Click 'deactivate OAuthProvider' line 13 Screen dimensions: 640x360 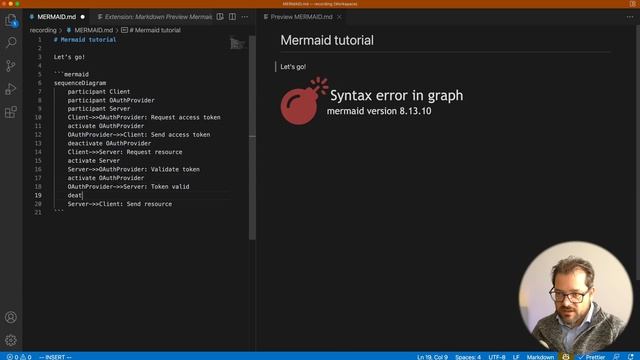[109, 143]
